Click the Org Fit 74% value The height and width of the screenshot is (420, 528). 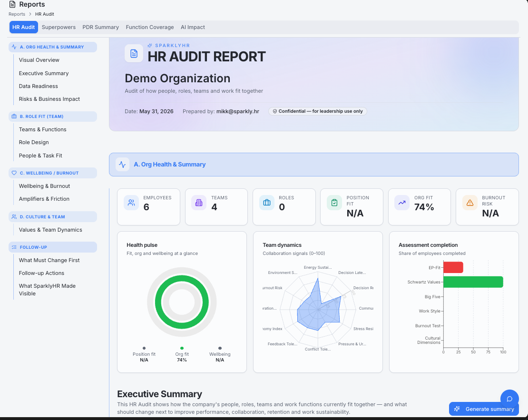(424, 207)
